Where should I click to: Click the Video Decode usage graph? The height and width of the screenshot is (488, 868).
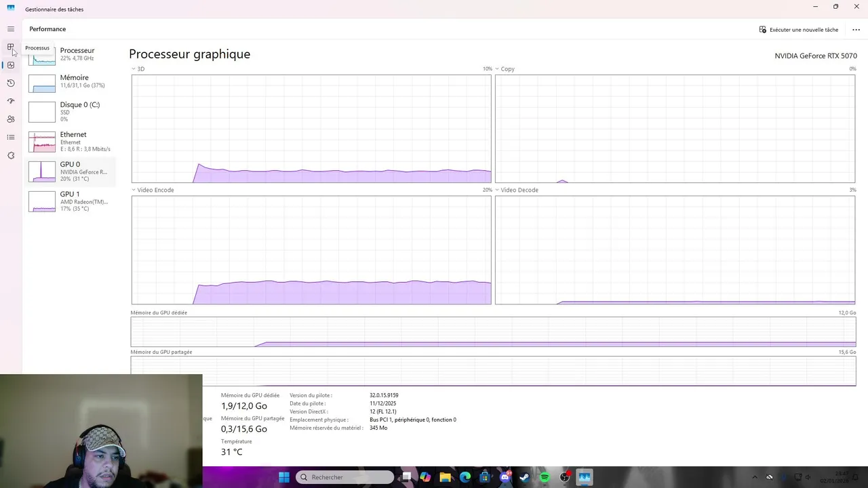[675, 250]
